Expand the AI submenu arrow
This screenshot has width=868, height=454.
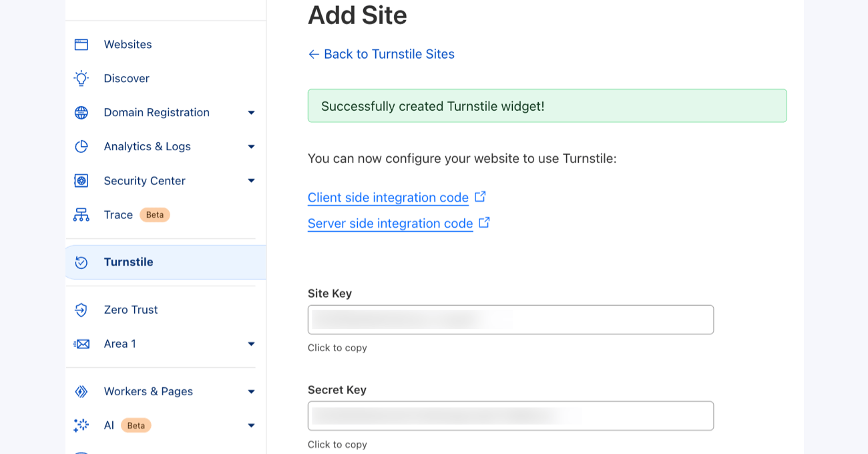[x=251, y=425]
